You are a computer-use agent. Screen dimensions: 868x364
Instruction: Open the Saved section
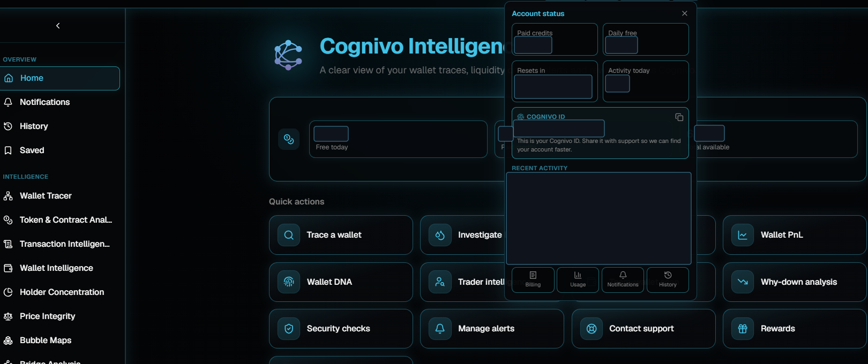(x=59, y=150)
